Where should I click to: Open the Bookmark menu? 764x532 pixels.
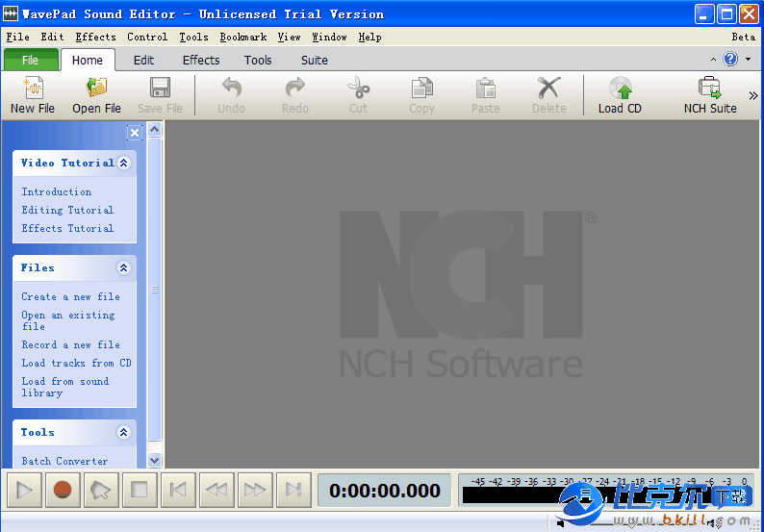point(243,37)
